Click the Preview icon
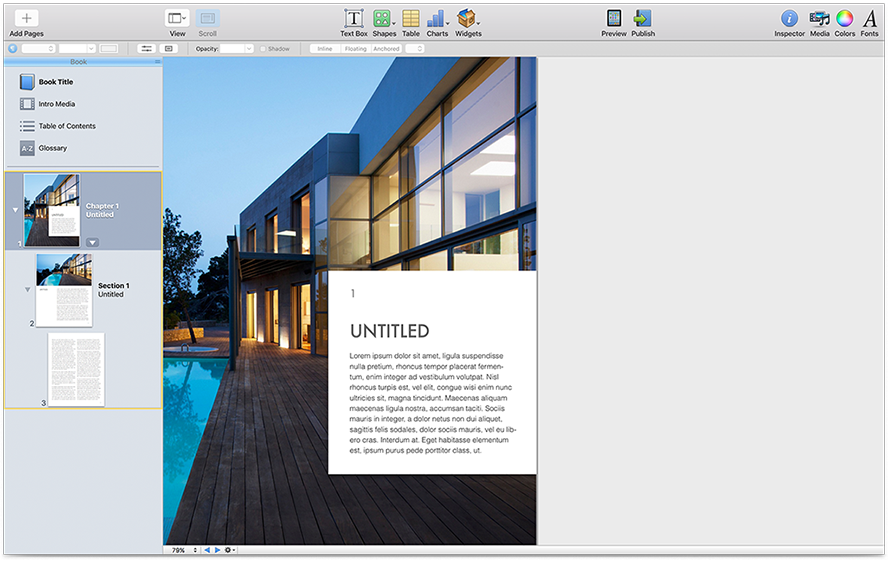888x562 pixels. coord(614,19)
